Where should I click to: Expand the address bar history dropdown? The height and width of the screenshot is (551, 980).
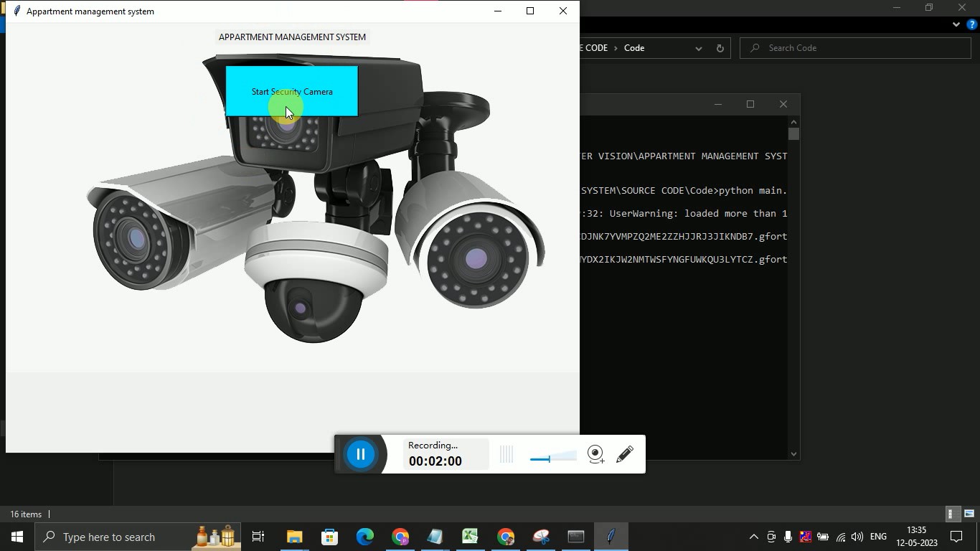698,48
